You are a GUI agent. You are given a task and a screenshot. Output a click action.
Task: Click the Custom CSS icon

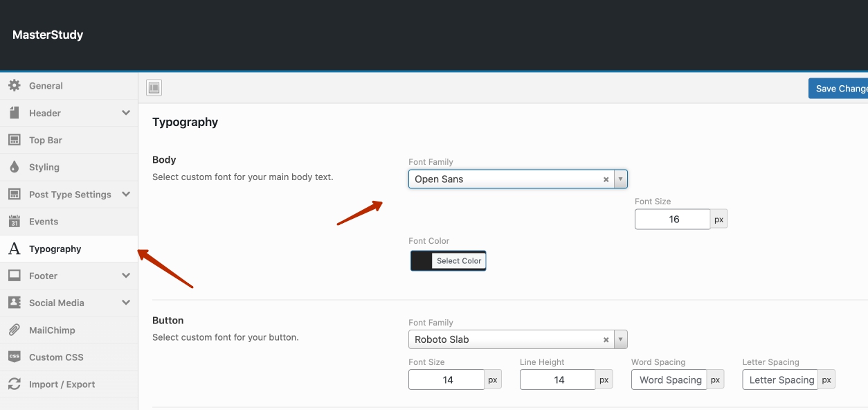point(14,357)
